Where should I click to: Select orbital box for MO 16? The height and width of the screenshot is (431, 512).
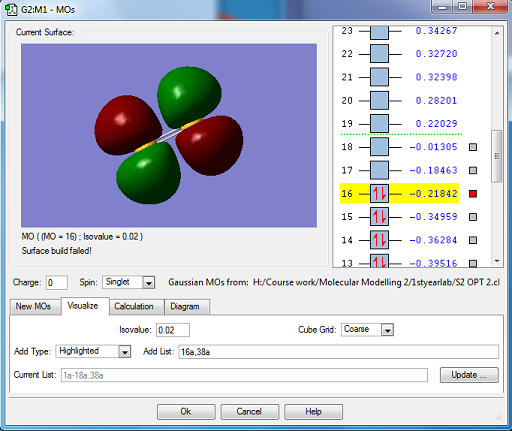(x=379, y=193)
